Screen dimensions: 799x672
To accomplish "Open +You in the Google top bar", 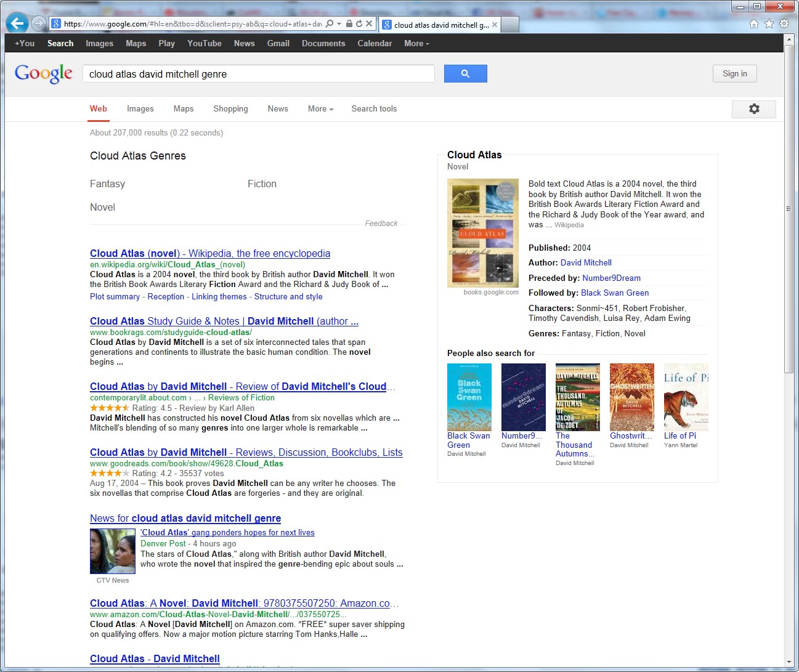I will point(25,43).
